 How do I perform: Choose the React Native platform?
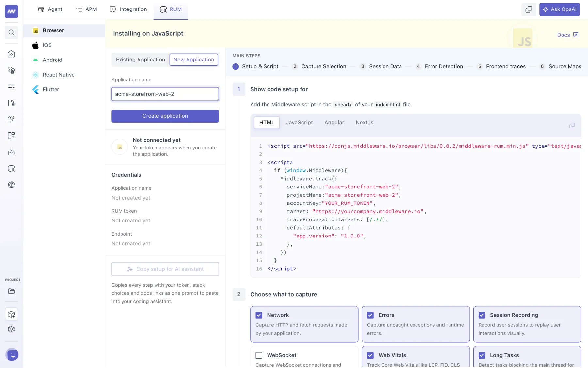[64, 75]
